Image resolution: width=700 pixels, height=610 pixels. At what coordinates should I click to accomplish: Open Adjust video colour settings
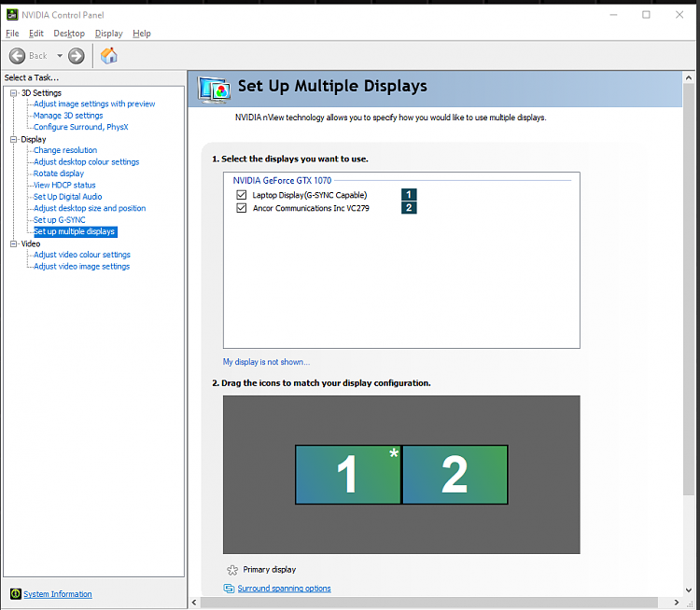[x=82, y=255]
